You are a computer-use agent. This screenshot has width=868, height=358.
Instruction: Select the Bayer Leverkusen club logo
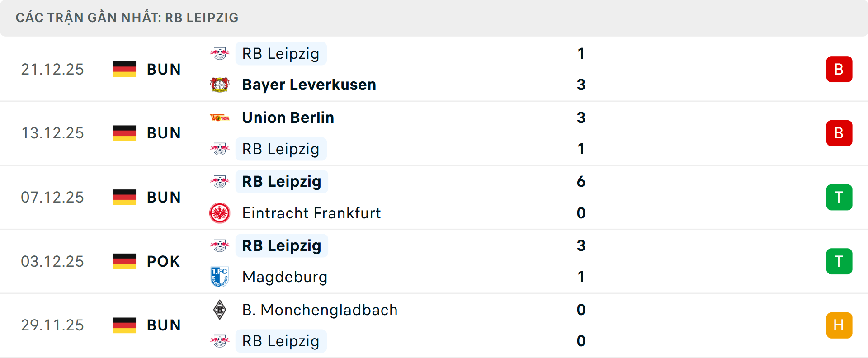[220, 85]
